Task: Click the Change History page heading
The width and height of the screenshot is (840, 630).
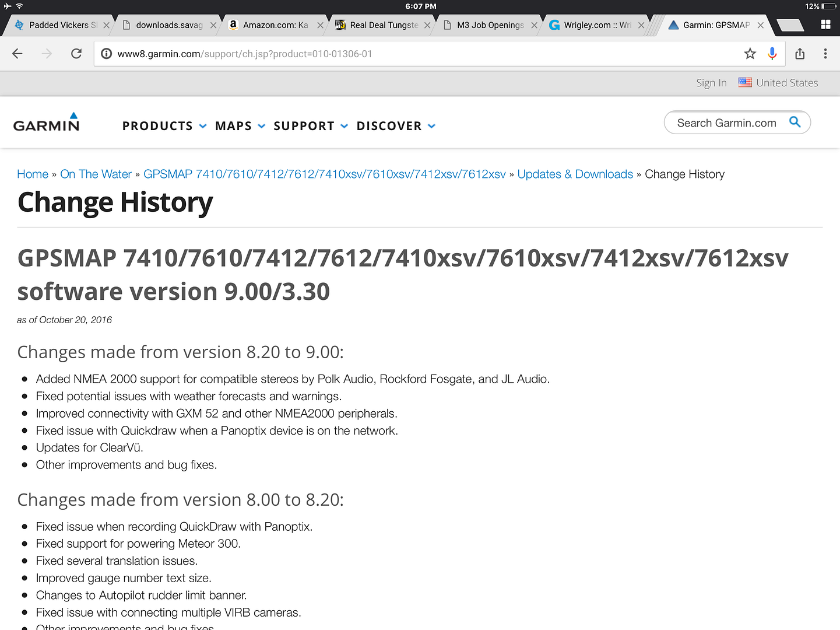Action: tap(115, 202)
